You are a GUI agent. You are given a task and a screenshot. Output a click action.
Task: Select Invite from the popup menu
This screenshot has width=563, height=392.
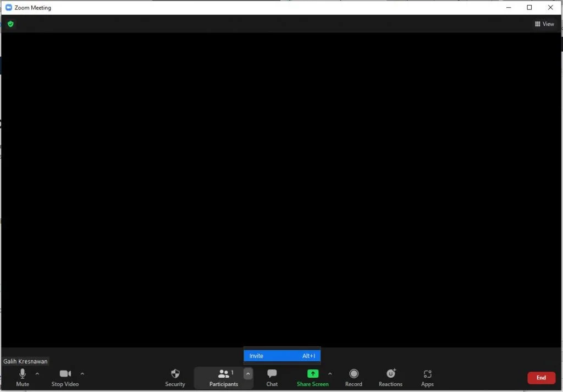click(x=281, y=356)
